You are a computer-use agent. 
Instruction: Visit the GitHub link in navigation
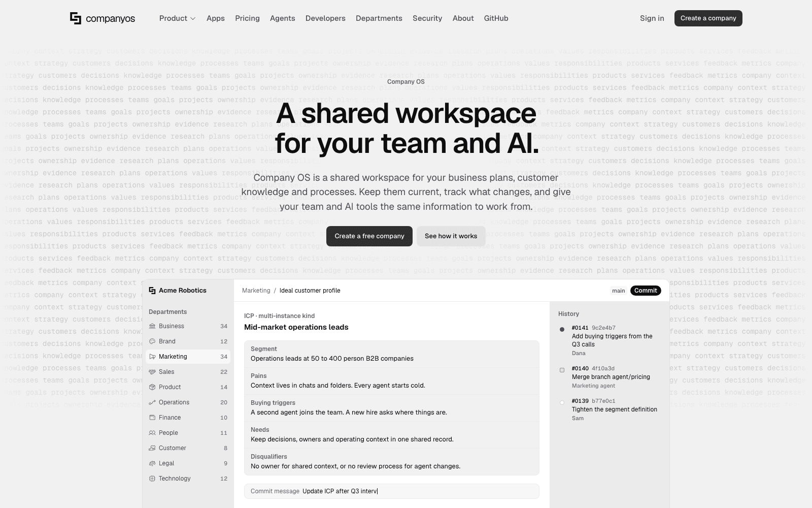[x=496, y=18]
